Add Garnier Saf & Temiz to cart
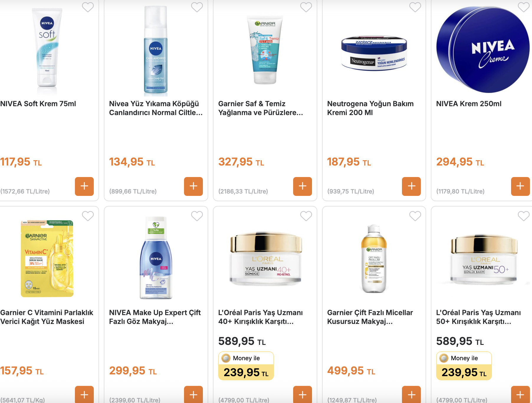The width and height of the screenshot is (532, 403). click(x=303, y=186)
